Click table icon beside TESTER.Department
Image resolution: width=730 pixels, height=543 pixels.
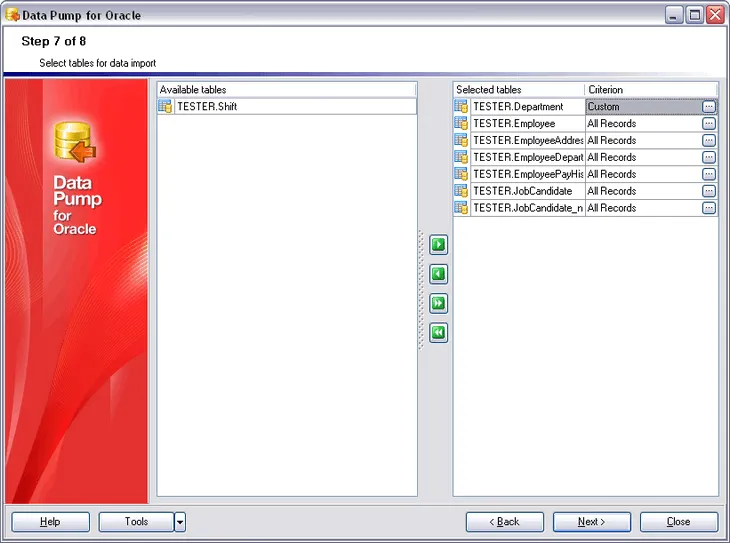[461, 107]
